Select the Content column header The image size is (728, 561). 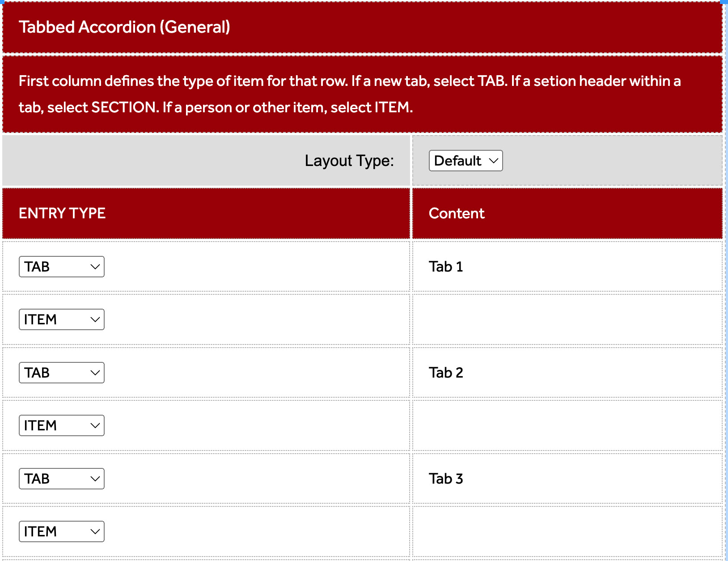coord(457,213)
